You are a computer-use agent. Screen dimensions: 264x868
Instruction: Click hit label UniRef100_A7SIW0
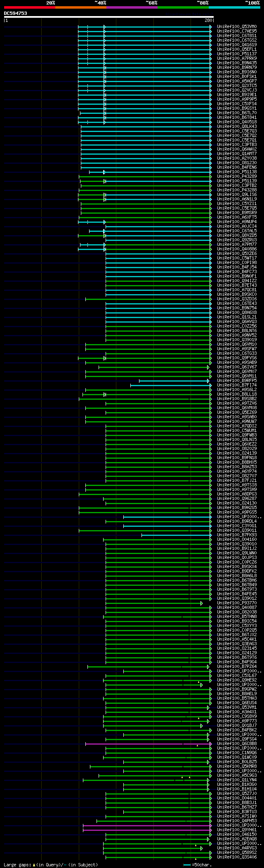tap(237, 816)
